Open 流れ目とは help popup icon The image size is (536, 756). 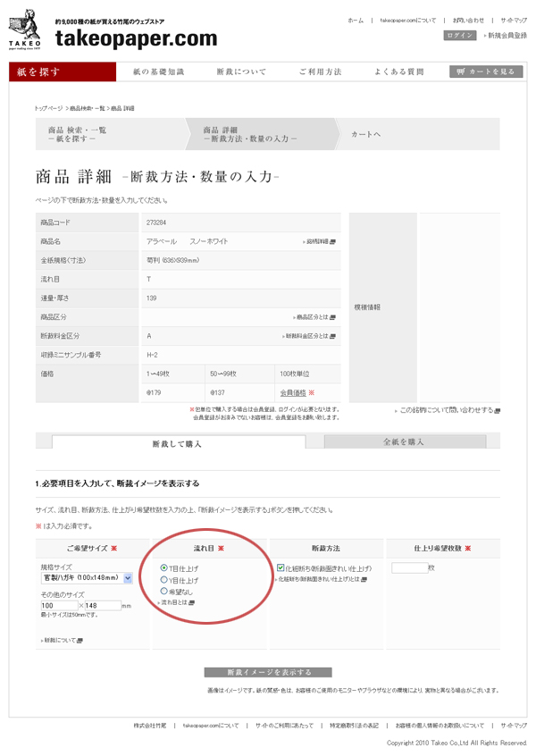pyautogui.click(x=192, y=603)
